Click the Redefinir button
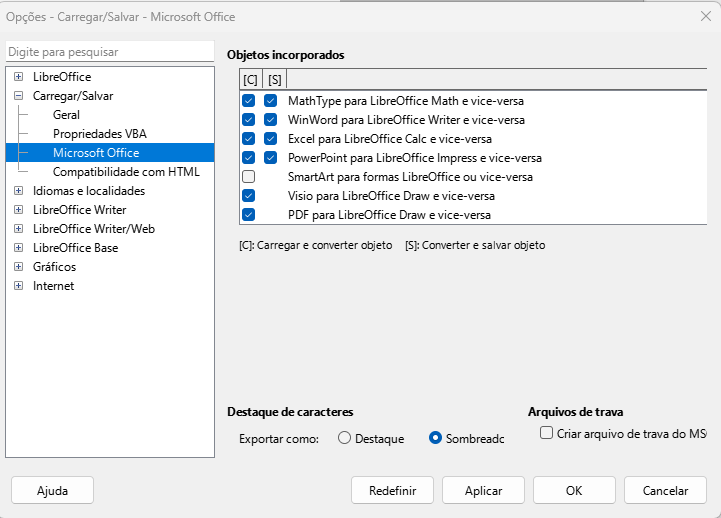This screenshot has width=721, height=518. point(392,490)
